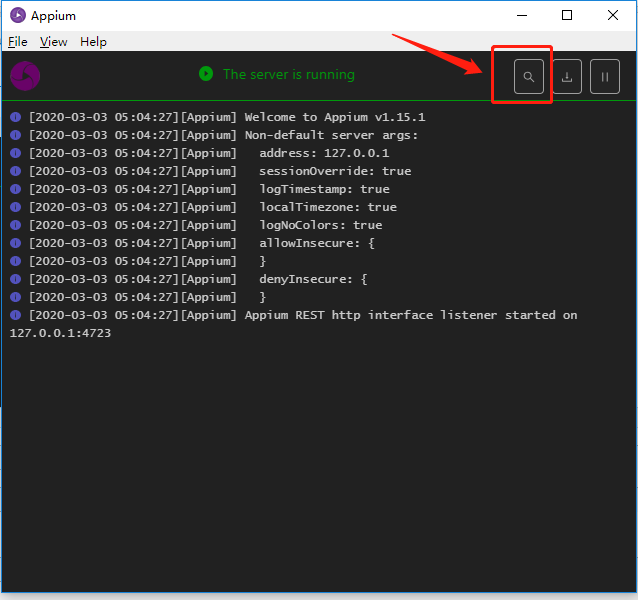
Task: Click the purple Appium logo in header
Action: click(x=25, y=76)
